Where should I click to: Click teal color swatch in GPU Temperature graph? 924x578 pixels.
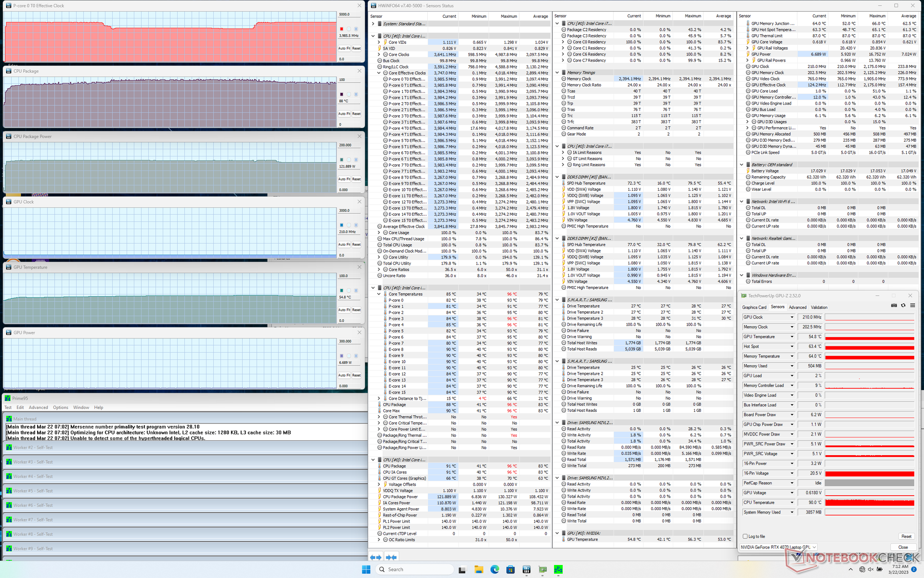pyautogui.click(x=342, y=290)
